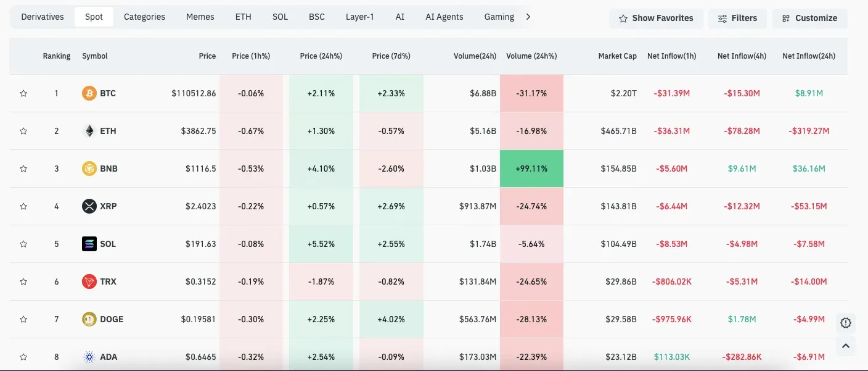Image resolution: width=868 pixels, height=371 pixels.
Task: Click the TRX Tron coin icon
Action: pos(89,281)
